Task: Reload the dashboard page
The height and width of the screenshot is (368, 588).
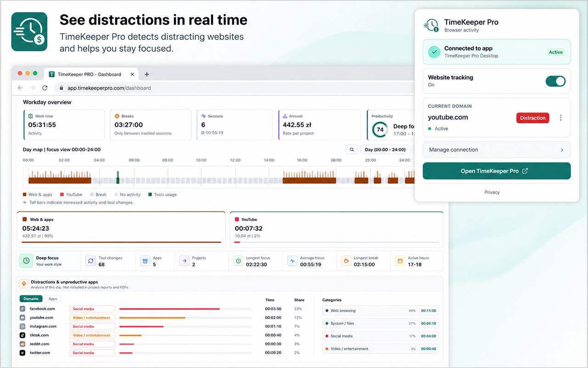Action: pos(45,88)
